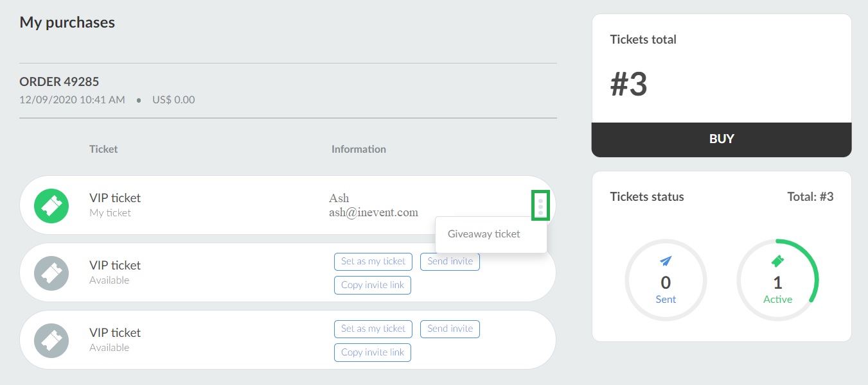Click the blue paper plane Sent icon
The width and height of the screenshot is (868, 385).
666,261
